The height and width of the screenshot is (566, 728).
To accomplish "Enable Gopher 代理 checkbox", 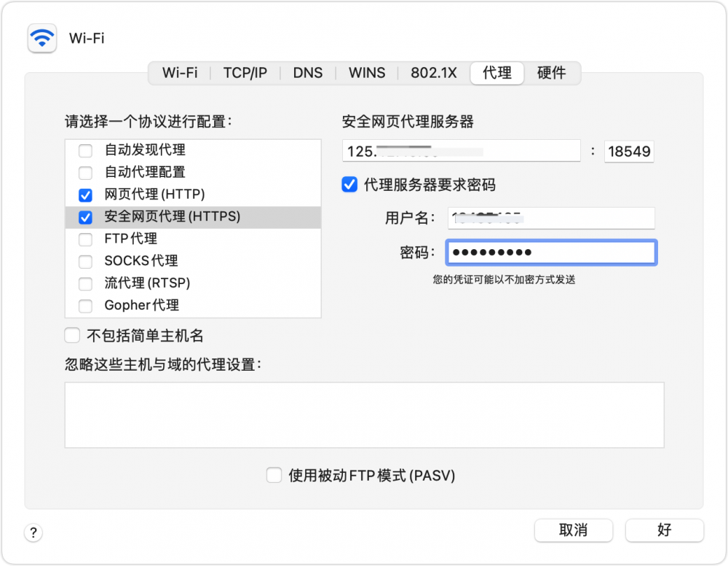I will 85,306.
